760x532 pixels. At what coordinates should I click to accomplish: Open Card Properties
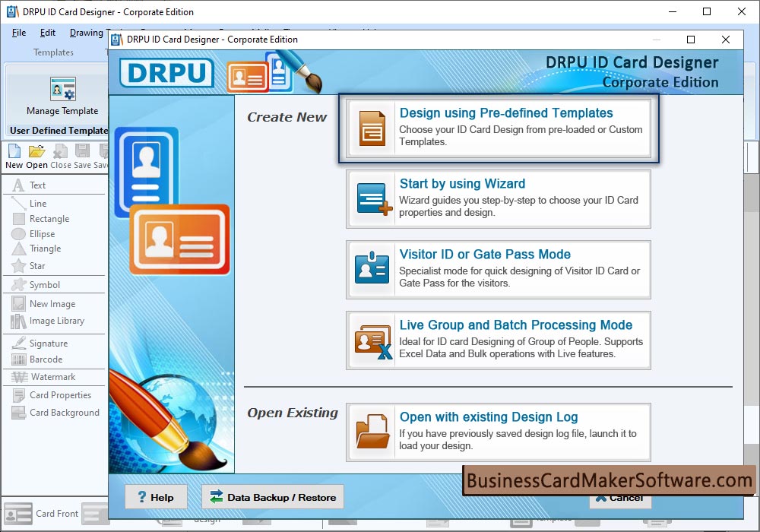pos(52,395)
